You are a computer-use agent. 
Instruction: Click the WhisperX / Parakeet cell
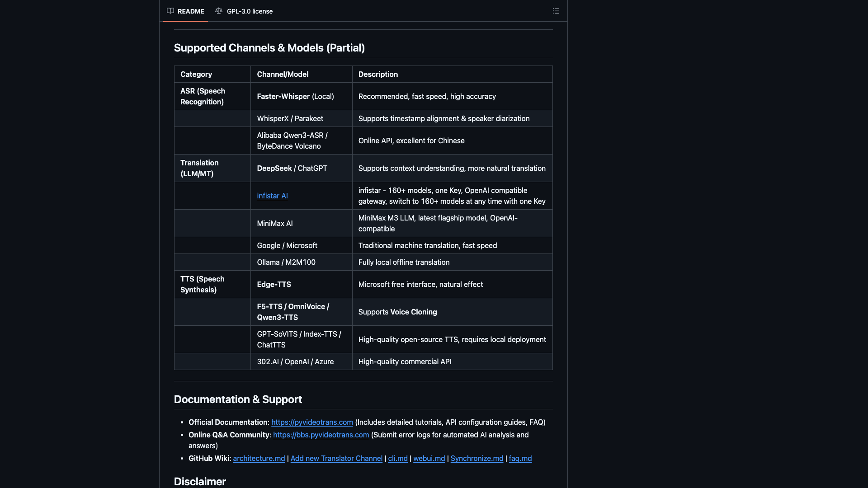(302, 118)
